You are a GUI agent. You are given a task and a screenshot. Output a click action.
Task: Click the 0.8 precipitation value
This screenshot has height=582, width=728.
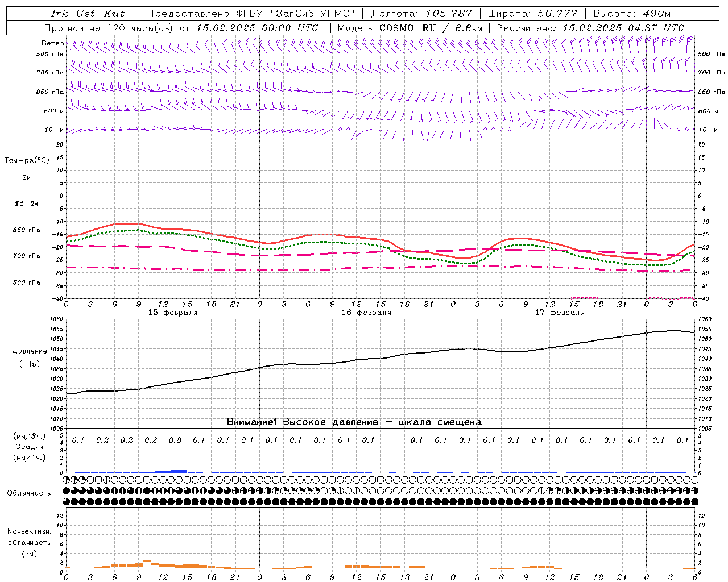tap(175, 440)
